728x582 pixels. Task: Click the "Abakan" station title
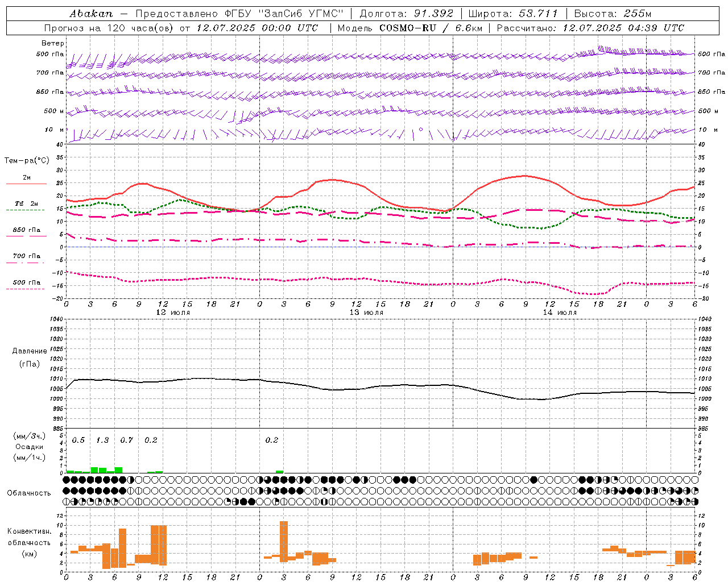click(91, 14)
